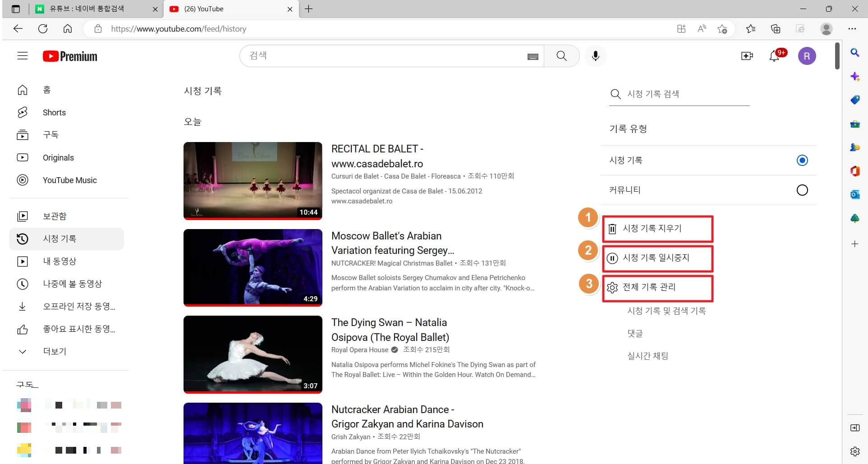Open the Edge more options menu
The width and height of the screenshot is (868, 464).
pyautogui.click(x=852, y=28)
